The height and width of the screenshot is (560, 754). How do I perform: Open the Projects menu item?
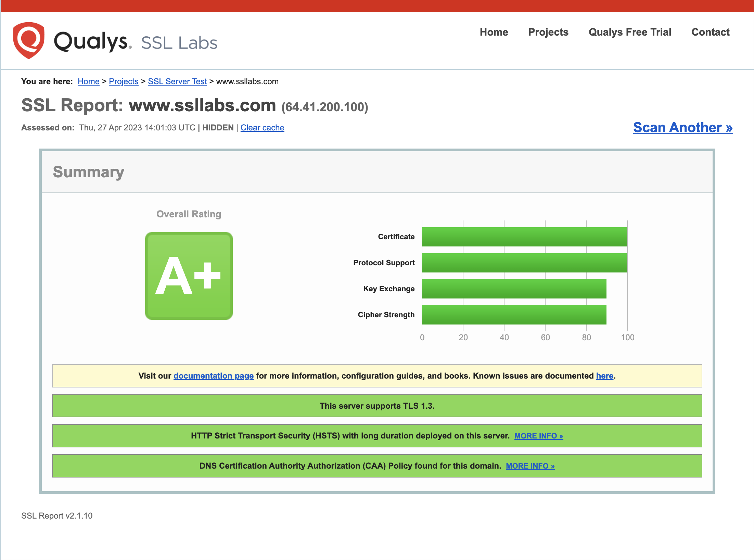click(x=548, y=32)
